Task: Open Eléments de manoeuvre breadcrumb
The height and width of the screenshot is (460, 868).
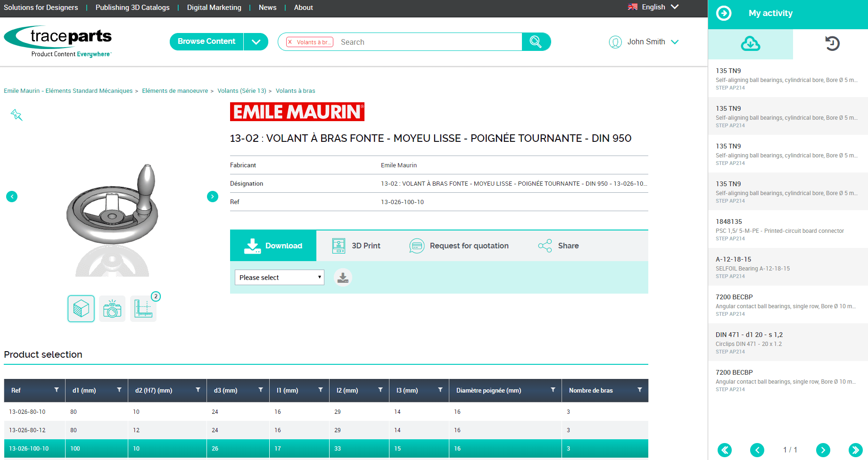Action: pyautogui.click(x=175, y=90)
